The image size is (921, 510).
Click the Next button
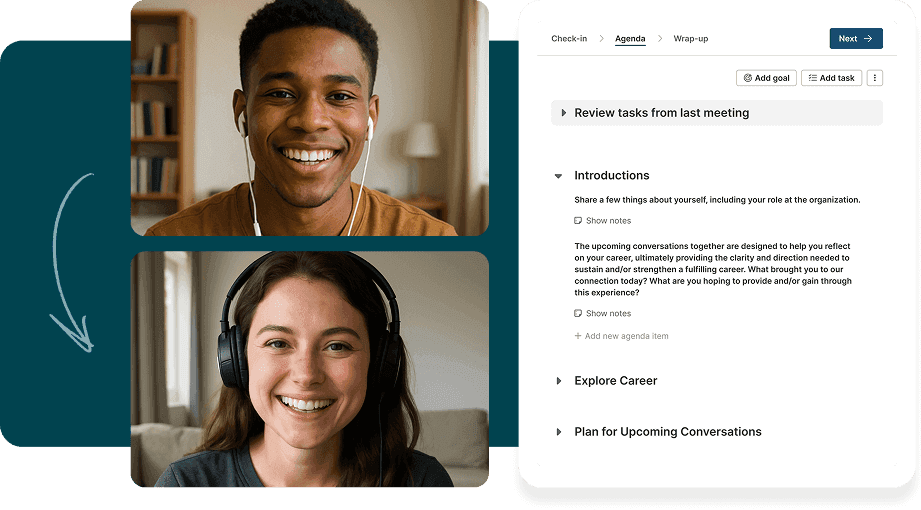(856, 38)
